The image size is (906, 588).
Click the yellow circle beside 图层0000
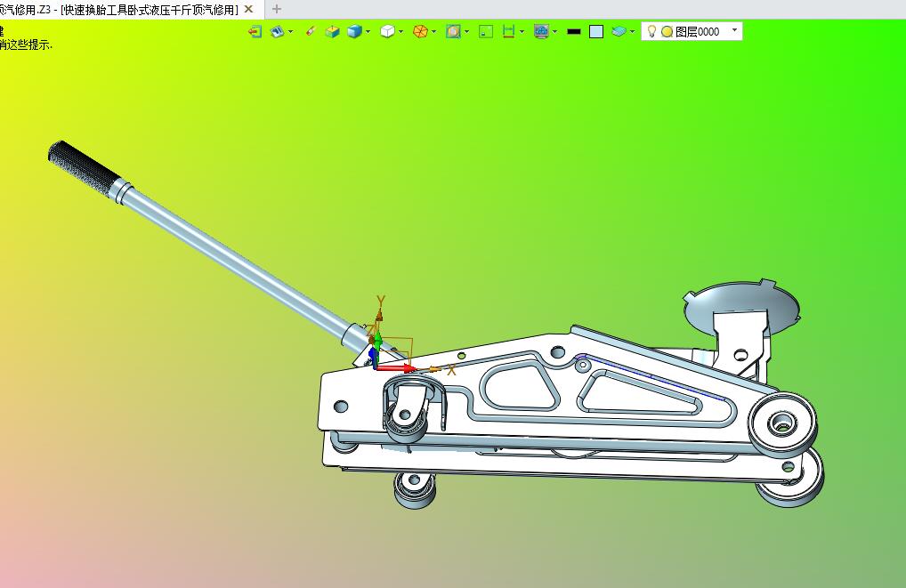click(x=666, y=31)
